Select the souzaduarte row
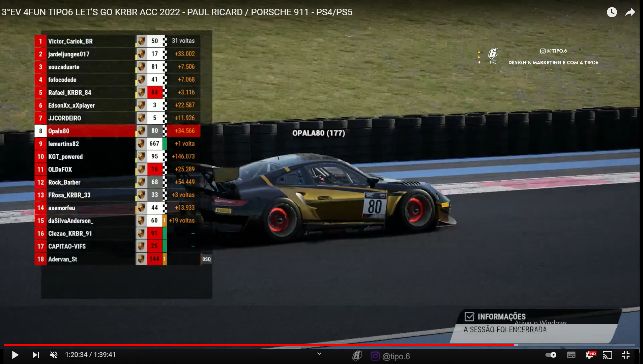 tap(117, 67)
